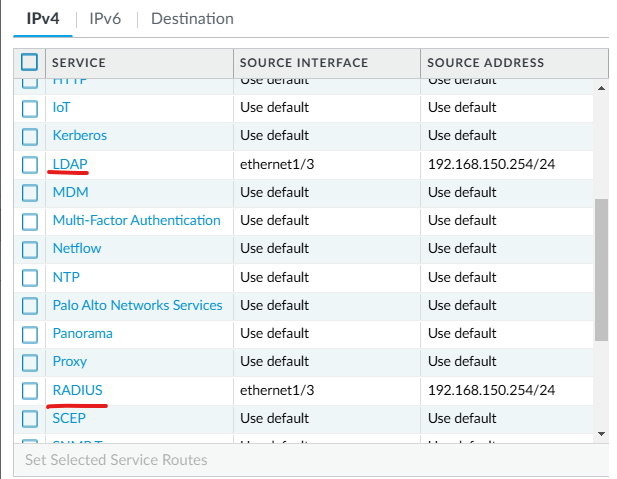617x479 pixels.
Task: Open Multi-Factor Authentication service route
Action: [x=136, y=220]
